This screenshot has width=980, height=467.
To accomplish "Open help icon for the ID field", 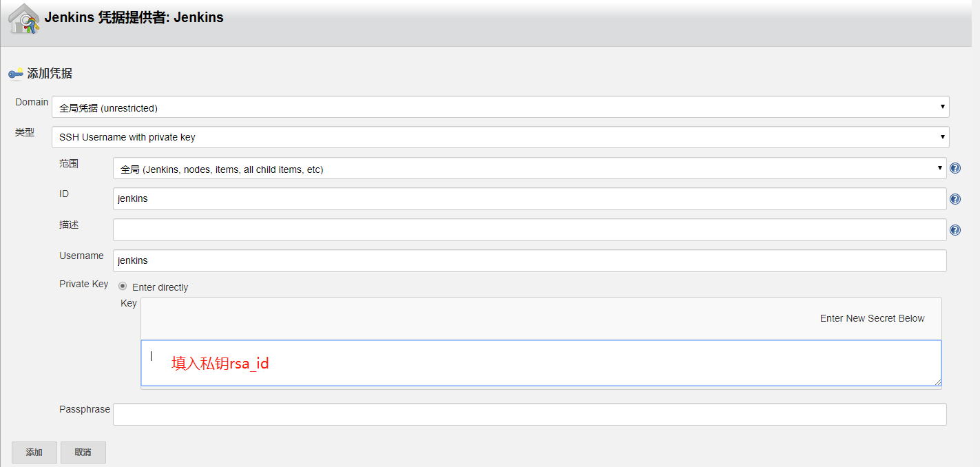I will click(x=955, y=199).
